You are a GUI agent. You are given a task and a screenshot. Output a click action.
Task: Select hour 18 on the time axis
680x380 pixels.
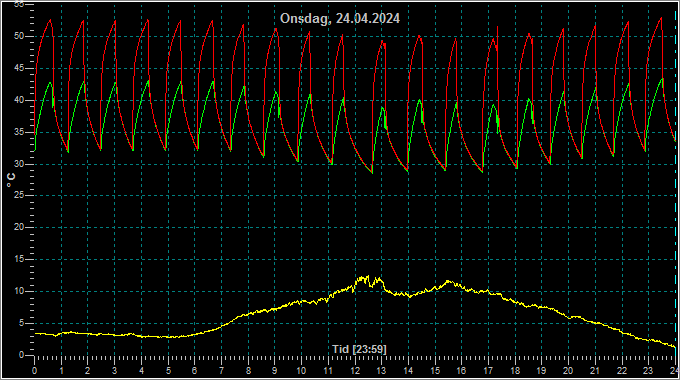click(515, 371)
